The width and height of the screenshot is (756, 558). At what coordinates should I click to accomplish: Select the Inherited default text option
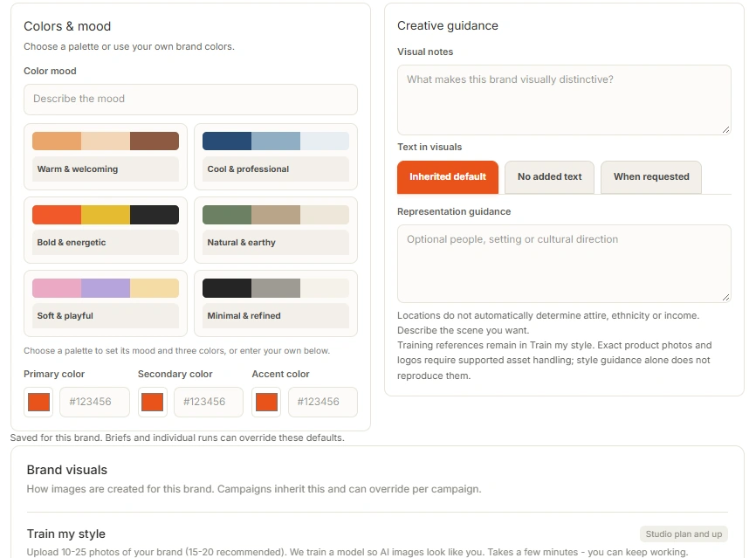[448, 177]
